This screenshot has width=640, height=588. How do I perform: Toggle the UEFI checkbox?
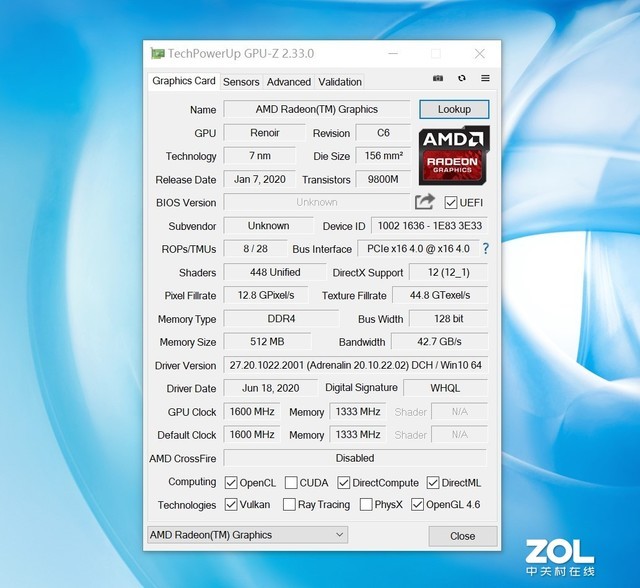451,202
